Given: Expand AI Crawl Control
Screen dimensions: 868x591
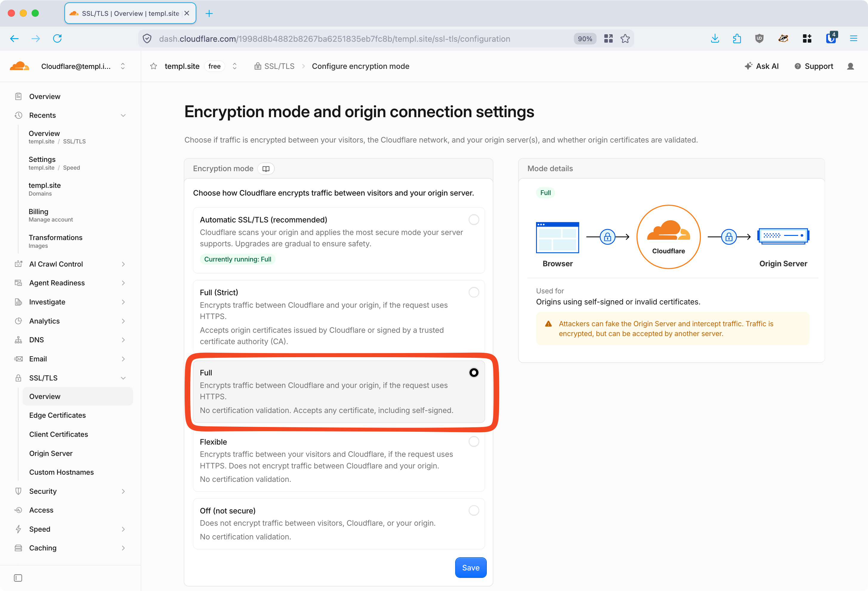Looking at the screenshot, I should (x=123, y=264).
